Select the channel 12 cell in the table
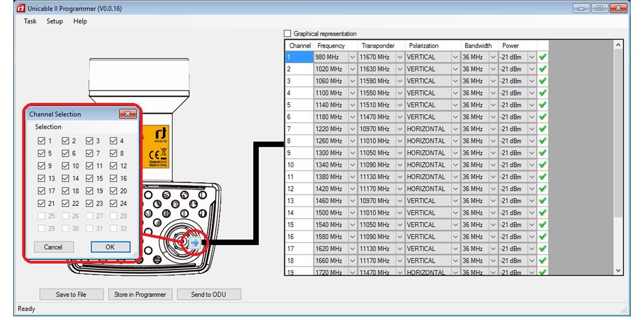Image resolution: width=644 pixels, height=320 pixels. 299,189
